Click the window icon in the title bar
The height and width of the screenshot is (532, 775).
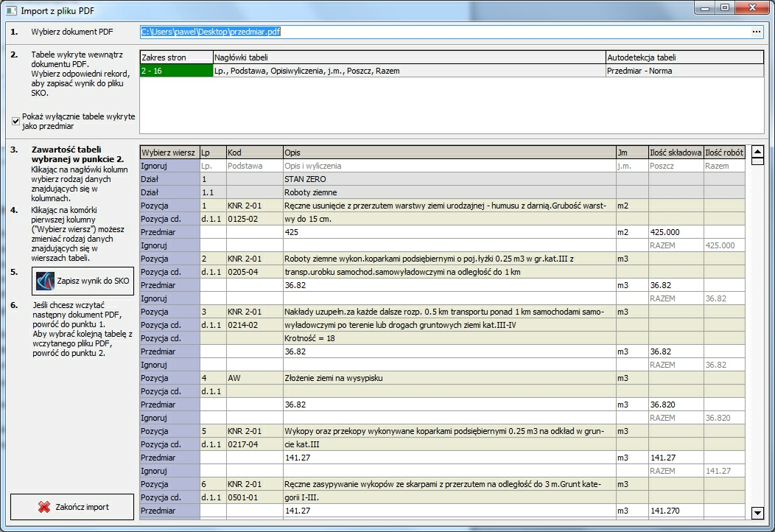click(x=11, y=10)
